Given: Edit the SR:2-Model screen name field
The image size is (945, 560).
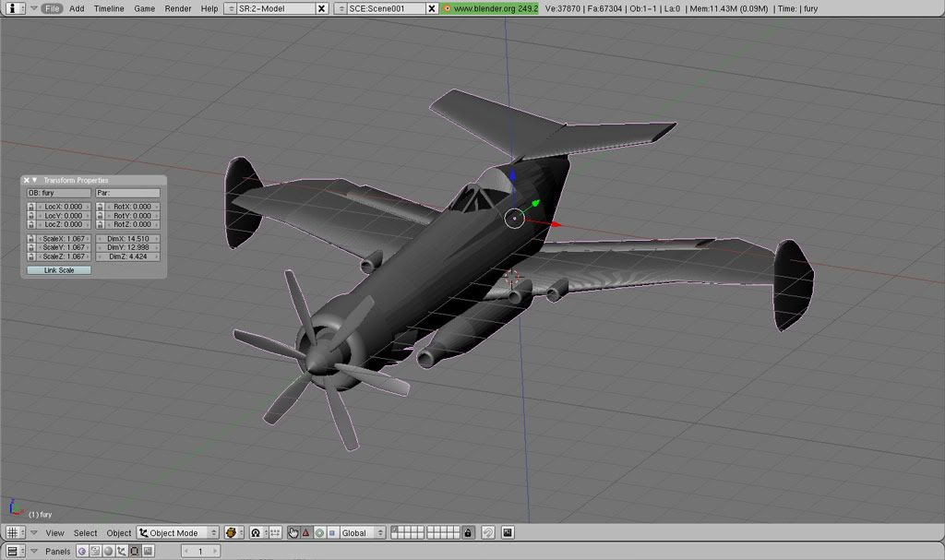Looking at the screenshot, I should pos(275,8).
